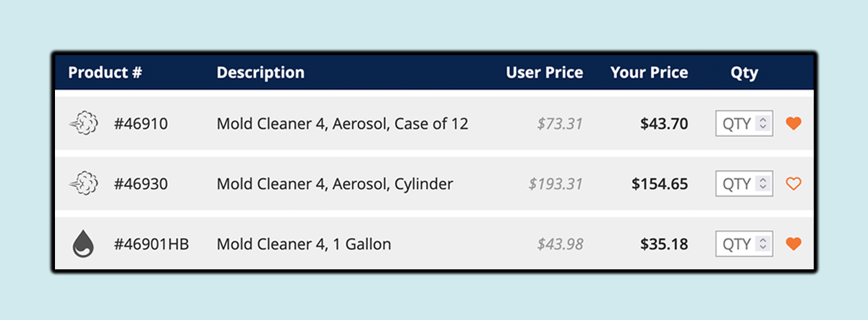Focus the QTY field for product #46901HB
868x320 pixels.
[744, 244]
